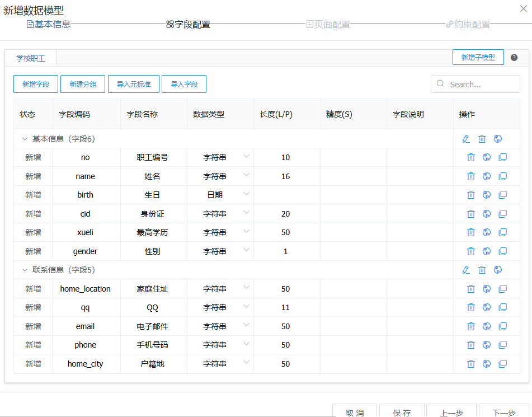Click delete icon for home_city field
Viewport: 532px width, 417px height.
[471, 364]
